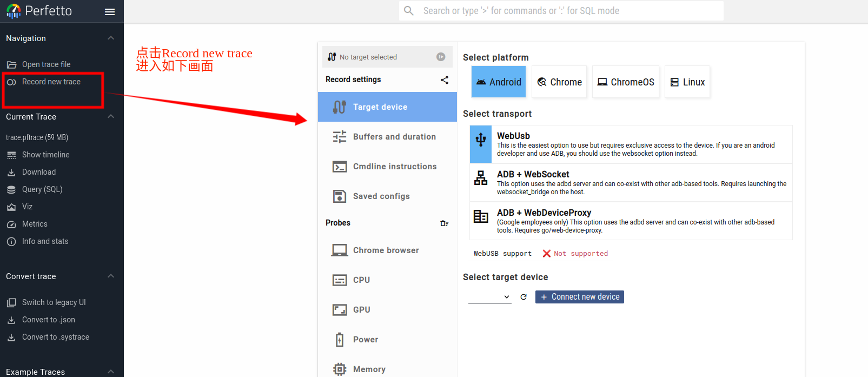Click Connect new device button
868x377 pixels.
(580, 297)
